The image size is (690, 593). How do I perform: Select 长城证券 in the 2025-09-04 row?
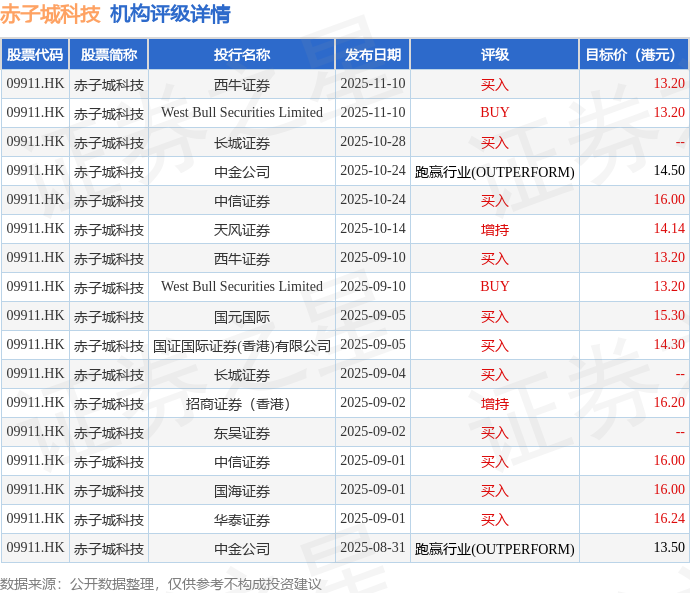coord(242,375)
